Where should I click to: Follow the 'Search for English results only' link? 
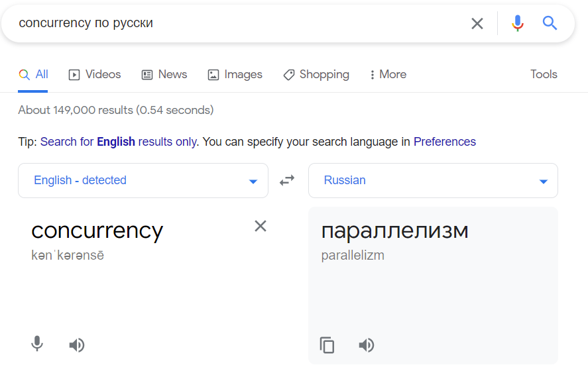118,142
